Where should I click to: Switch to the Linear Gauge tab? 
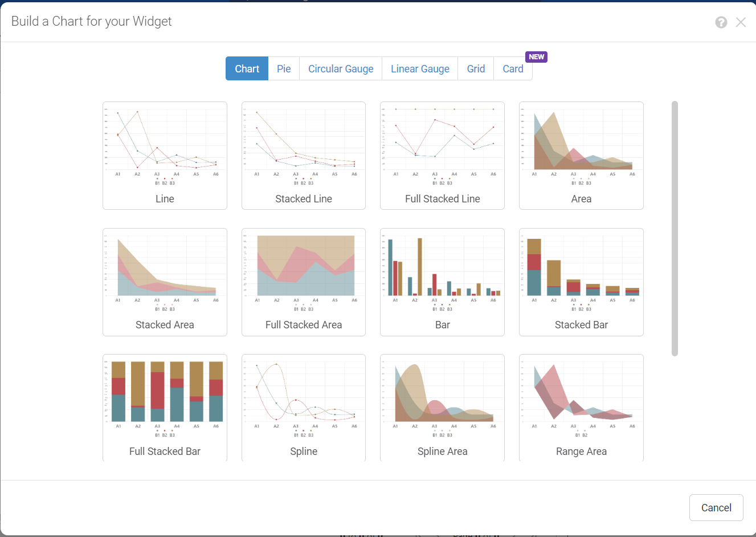[420, 69]
